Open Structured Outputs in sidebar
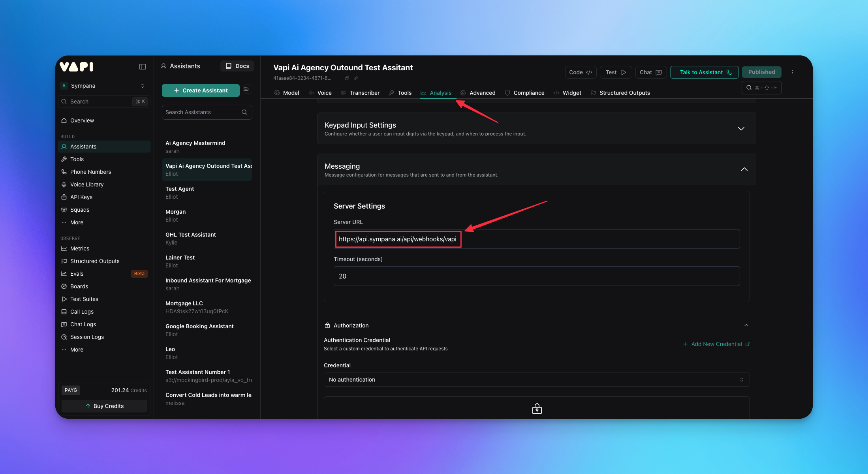 click(104, 261)
